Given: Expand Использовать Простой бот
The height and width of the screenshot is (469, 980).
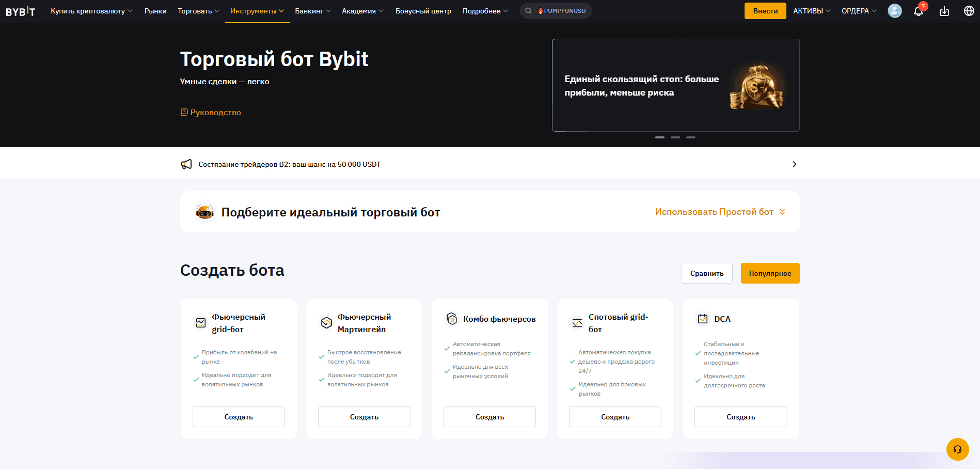Looking at the screenshot, I should pos(720,212).
